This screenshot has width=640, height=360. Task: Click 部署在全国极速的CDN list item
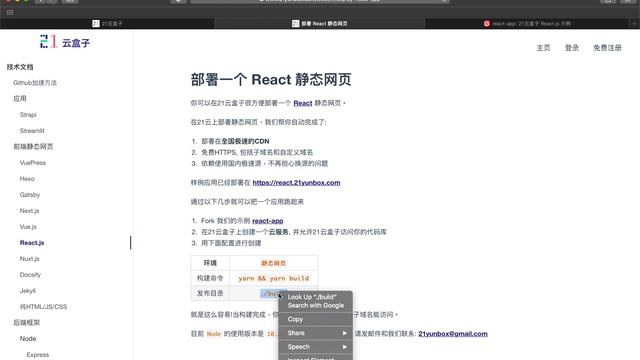tap(235, 141)
